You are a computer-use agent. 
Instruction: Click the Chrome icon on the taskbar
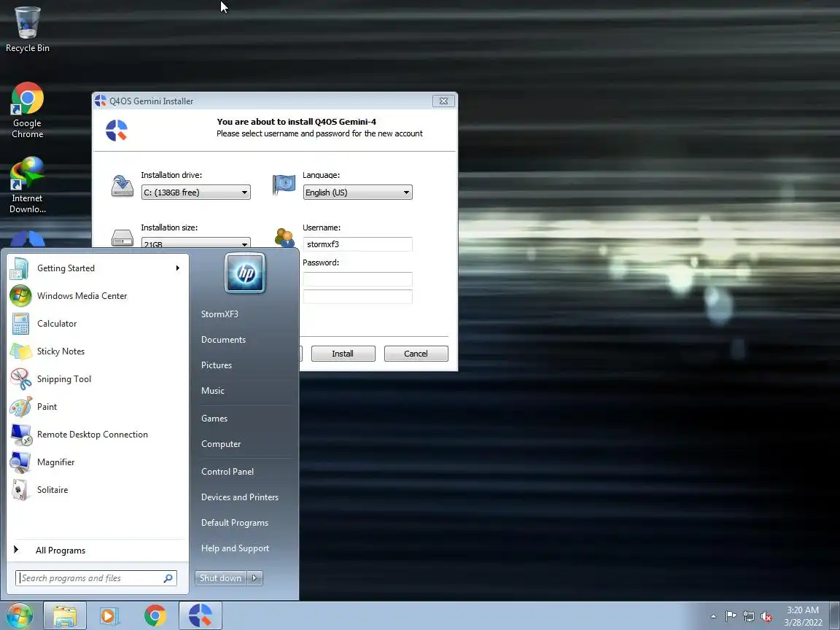coord(155,615)
